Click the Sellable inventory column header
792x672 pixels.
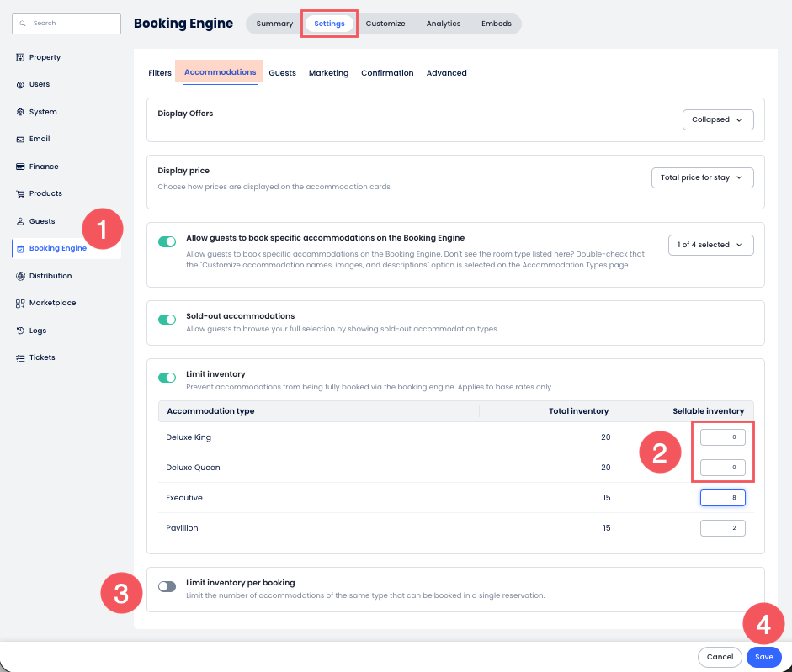[708, 411]
